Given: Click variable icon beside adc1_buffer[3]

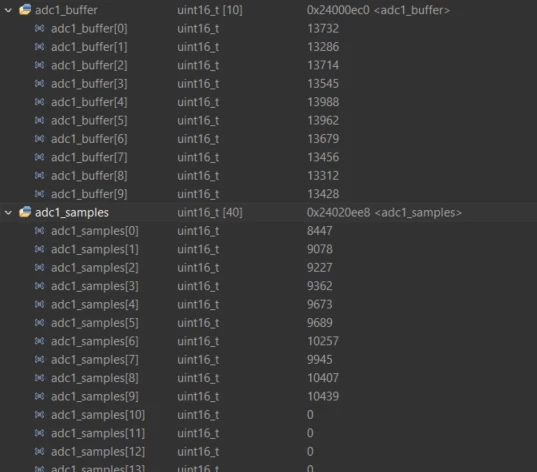Looking at the screenshot, I should [39, 84].
